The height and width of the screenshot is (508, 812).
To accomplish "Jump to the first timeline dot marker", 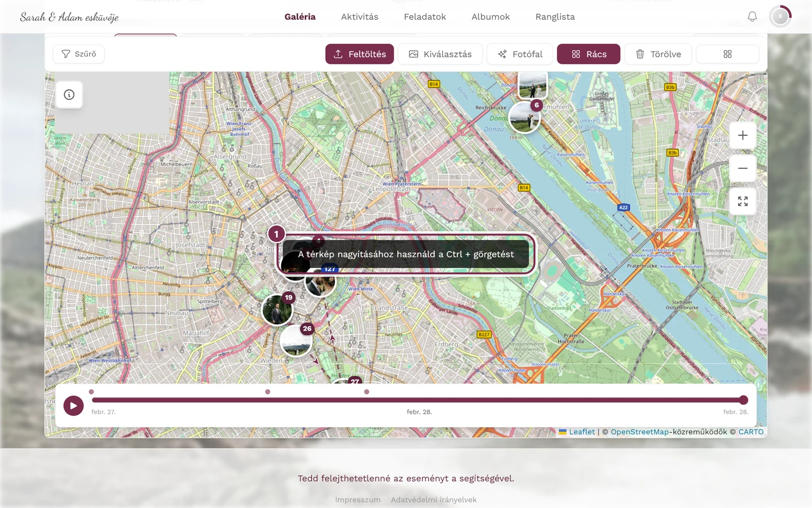I will pos(91,392).
